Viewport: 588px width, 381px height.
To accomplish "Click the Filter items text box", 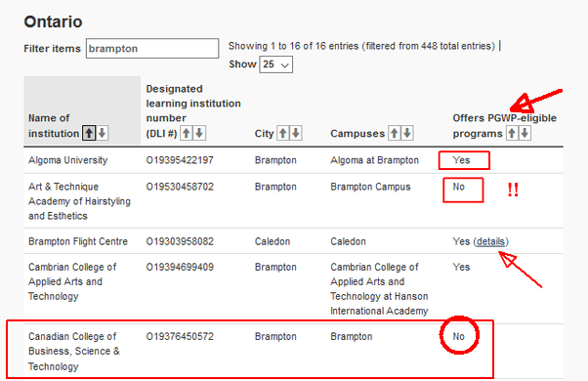I will [152, 49].
